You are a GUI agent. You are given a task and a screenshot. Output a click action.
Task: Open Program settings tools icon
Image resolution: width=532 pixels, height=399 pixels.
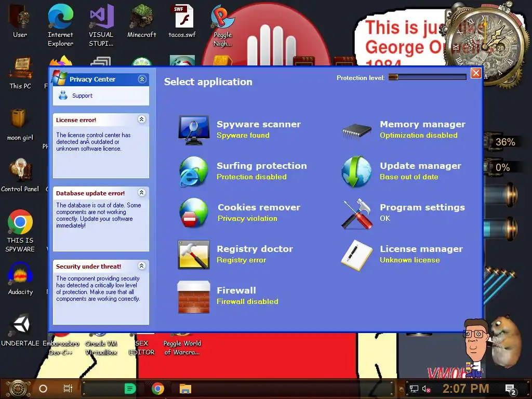[x=356, y=214]
